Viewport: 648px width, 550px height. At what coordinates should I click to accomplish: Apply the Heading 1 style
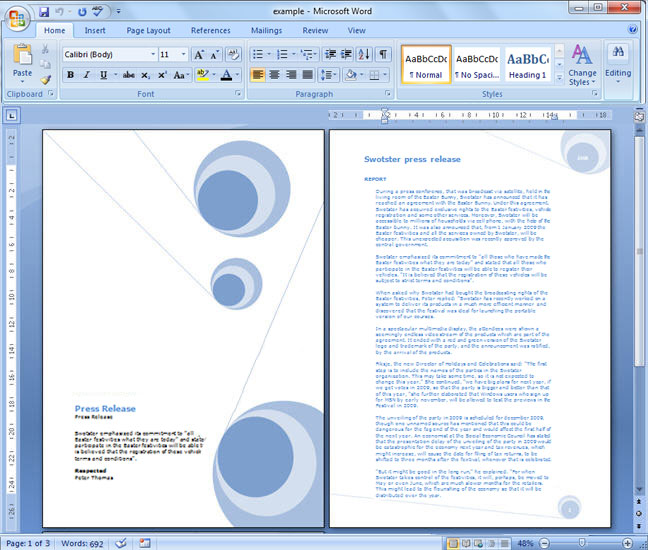[x=528, y=65]
